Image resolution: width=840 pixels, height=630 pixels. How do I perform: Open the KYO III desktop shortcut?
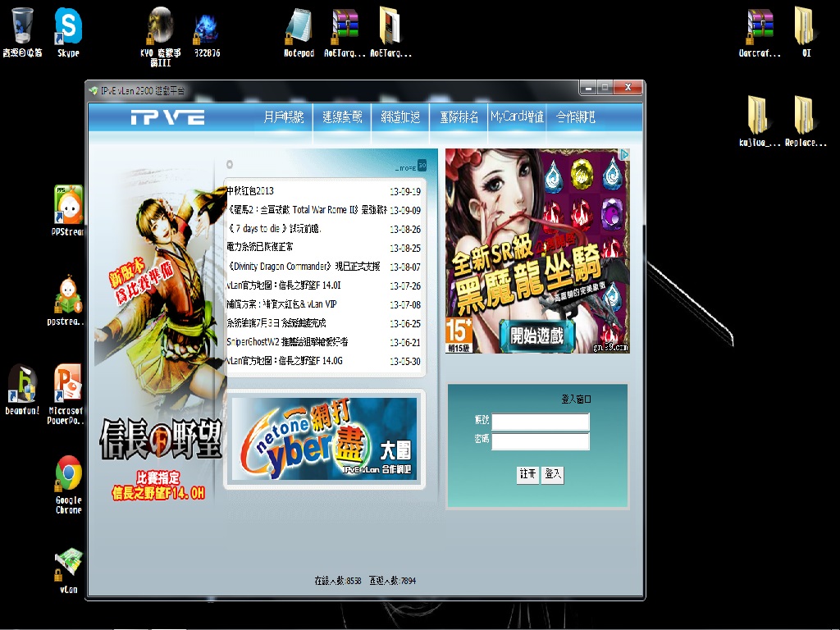coord(160,36)
